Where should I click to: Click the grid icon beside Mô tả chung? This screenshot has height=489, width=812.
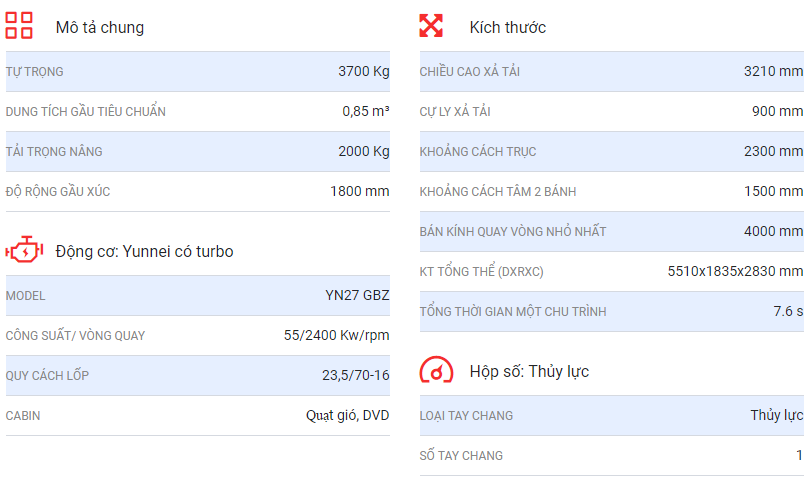pos(19,25)
